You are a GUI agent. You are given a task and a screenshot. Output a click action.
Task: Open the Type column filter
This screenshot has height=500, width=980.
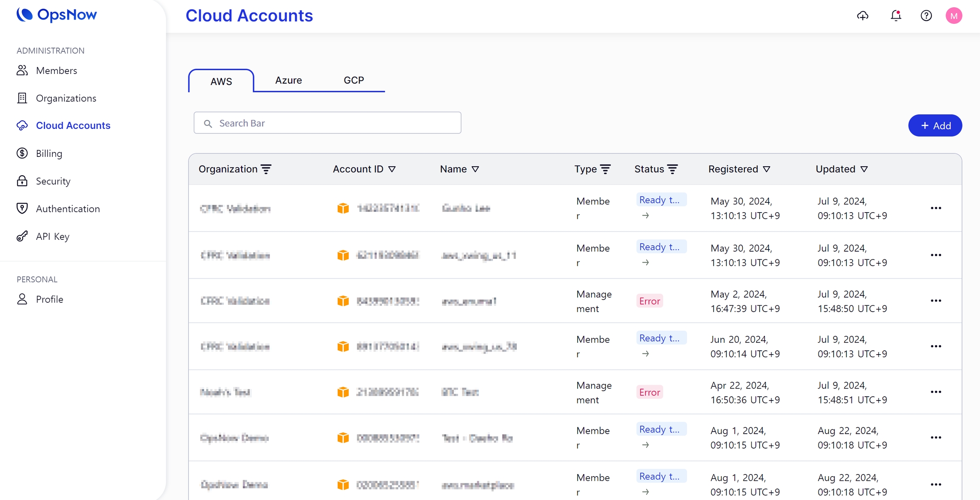tap(605, 169)
